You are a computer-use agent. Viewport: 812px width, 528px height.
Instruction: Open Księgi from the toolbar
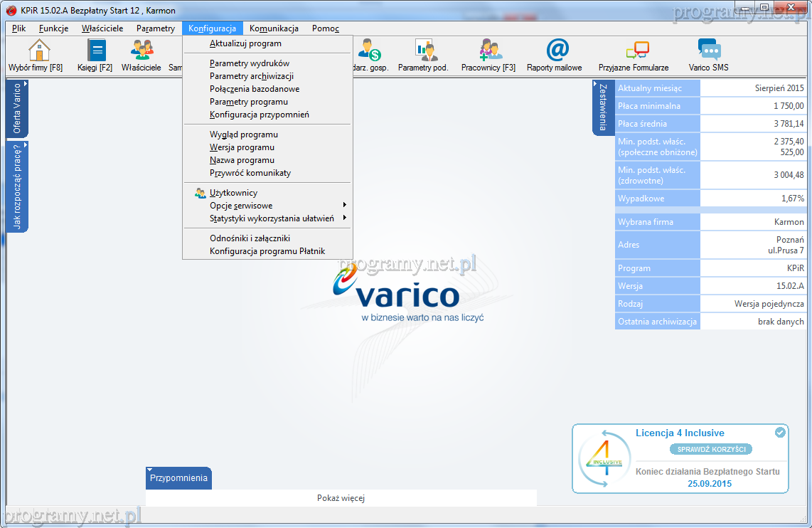point(95,51)
